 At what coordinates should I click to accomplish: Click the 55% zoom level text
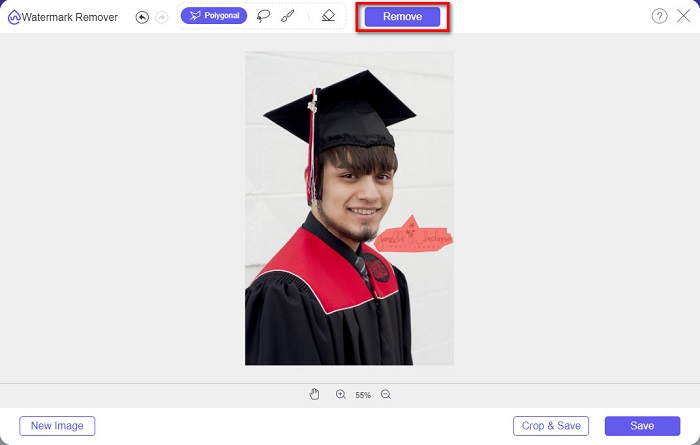(363, 395)
